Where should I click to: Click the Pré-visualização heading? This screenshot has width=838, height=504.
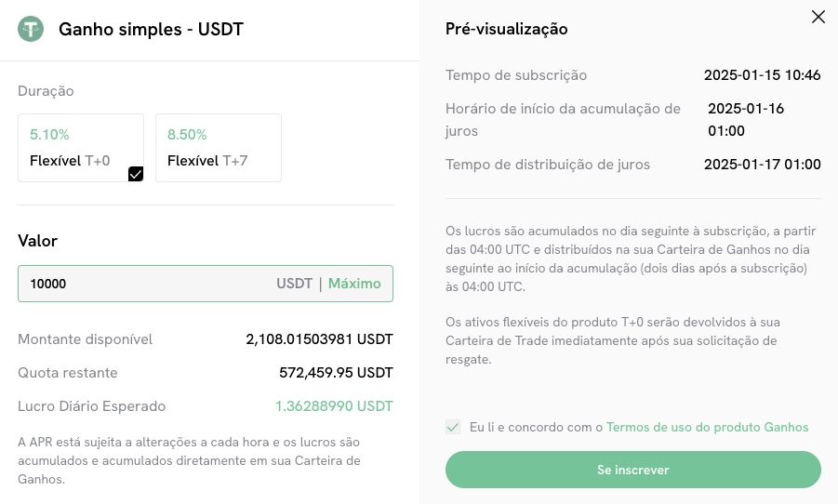[507, 29]
